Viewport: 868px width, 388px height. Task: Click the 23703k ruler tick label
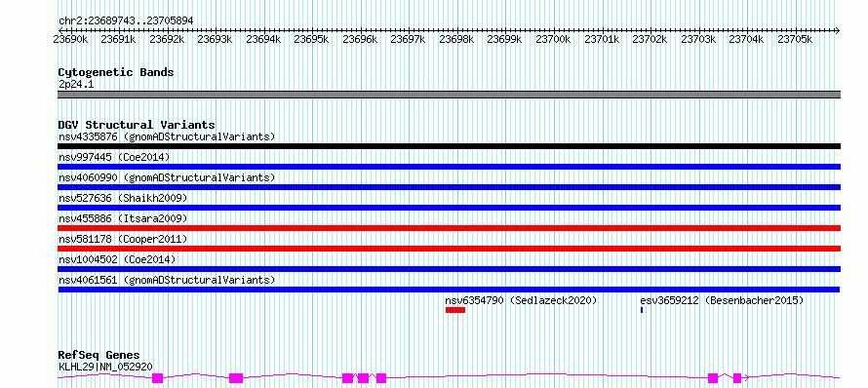tap(698, 39)
